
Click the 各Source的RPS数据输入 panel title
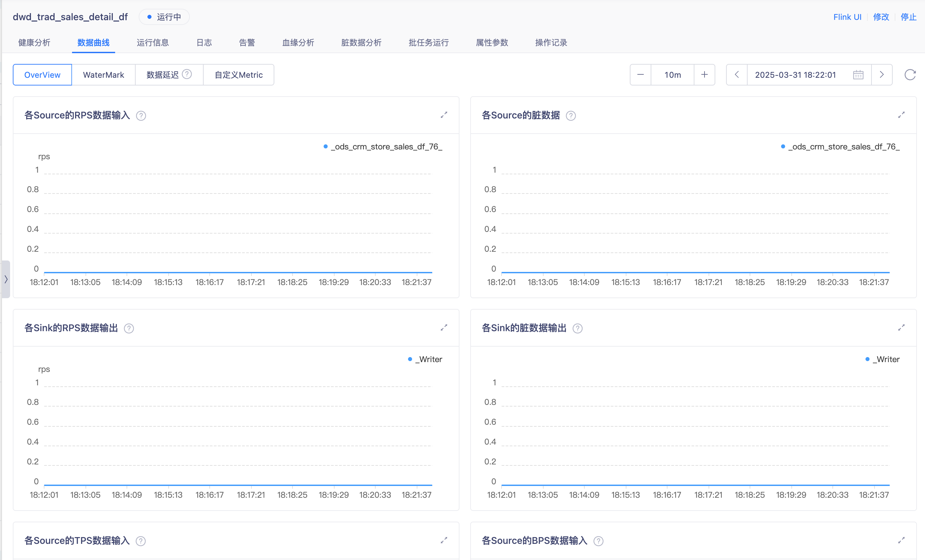click(77, 115)
